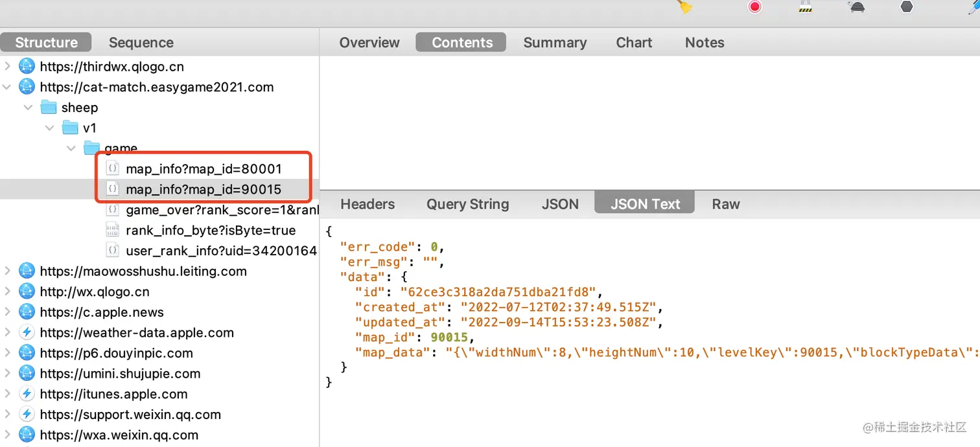Expand the maowosshushu.leiting.com host node
980x447 pixels.
7,271
